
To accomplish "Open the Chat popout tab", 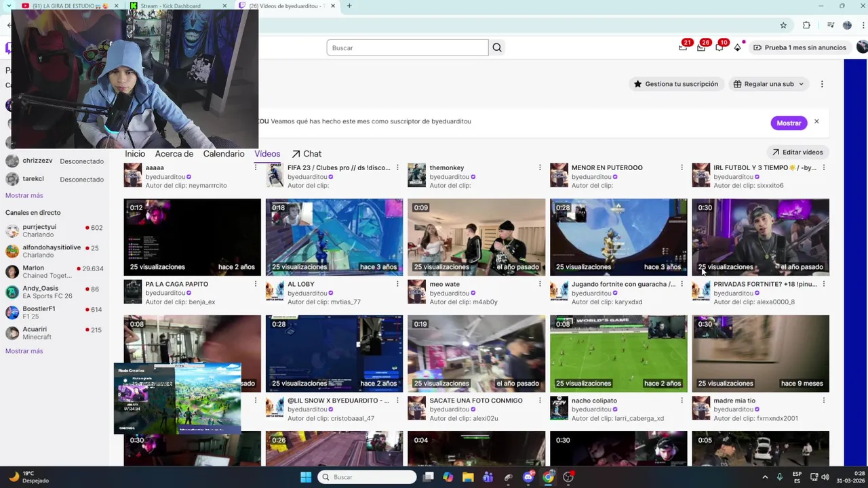I will pyautogui.click(x=307, y=154).
